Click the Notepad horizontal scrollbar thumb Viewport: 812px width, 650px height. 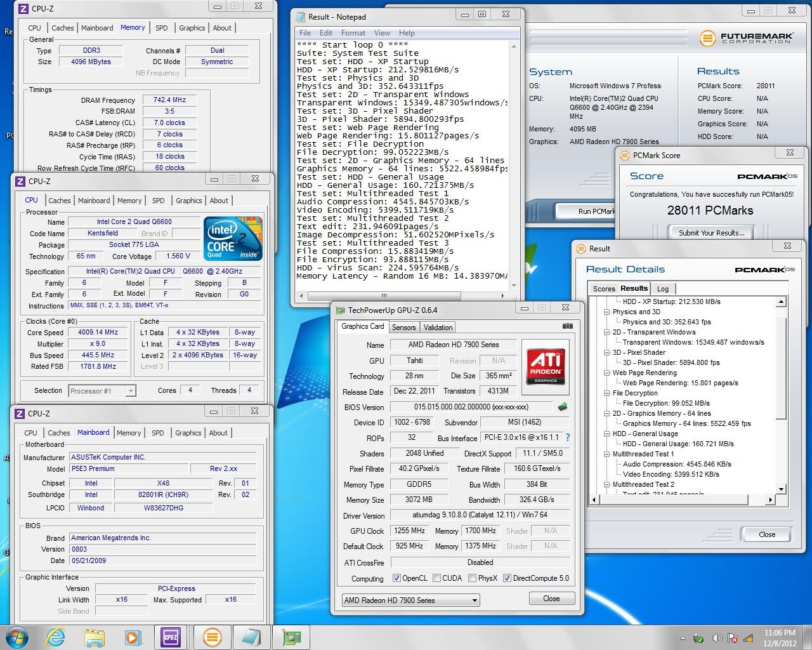click(x=384, y=296)
